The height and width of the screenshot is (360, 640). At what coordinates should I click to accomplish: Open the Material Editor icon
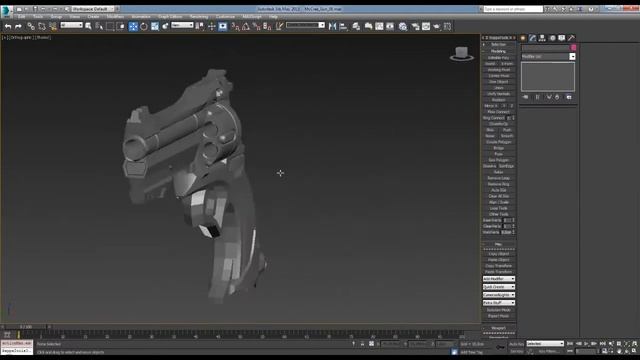[x=403, y=27]
